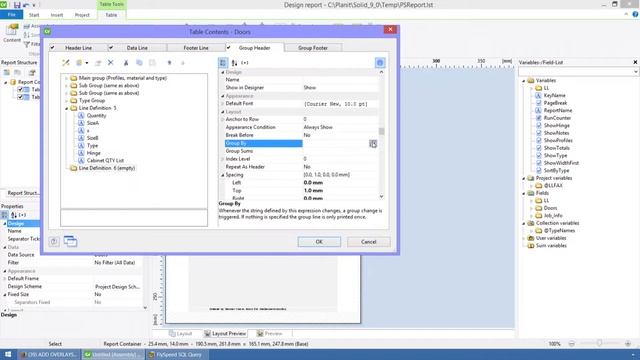Click the OK button
This screenshot has width=640, height=360.
point(319,242)
